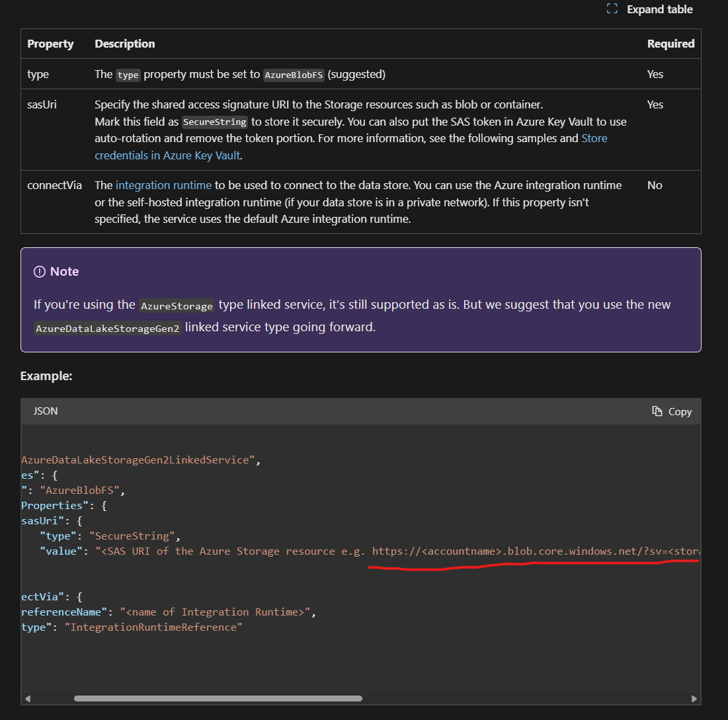Screen dimensions: 728x720
Task: Click the 'Example:' label
Action: coord(46,376)
